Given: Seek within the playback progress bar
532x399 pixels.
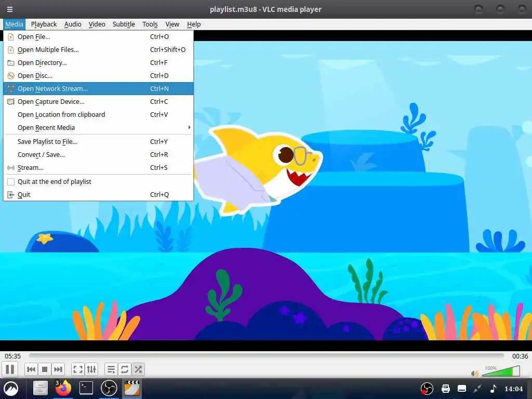Looking at the screenshot, I should [x=267, y=355].
